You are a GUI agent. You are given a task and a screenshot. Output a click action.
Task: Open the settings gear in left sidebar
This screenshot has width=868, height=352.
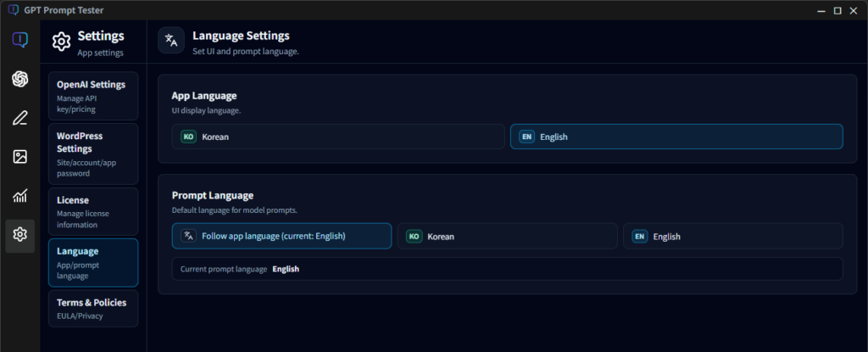[x=20, y=234]
